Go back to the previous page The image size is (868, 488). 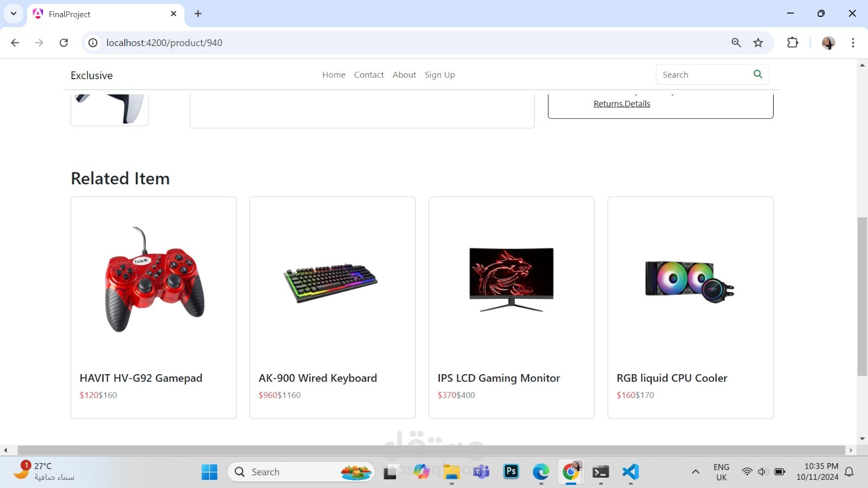coord(15,43)
